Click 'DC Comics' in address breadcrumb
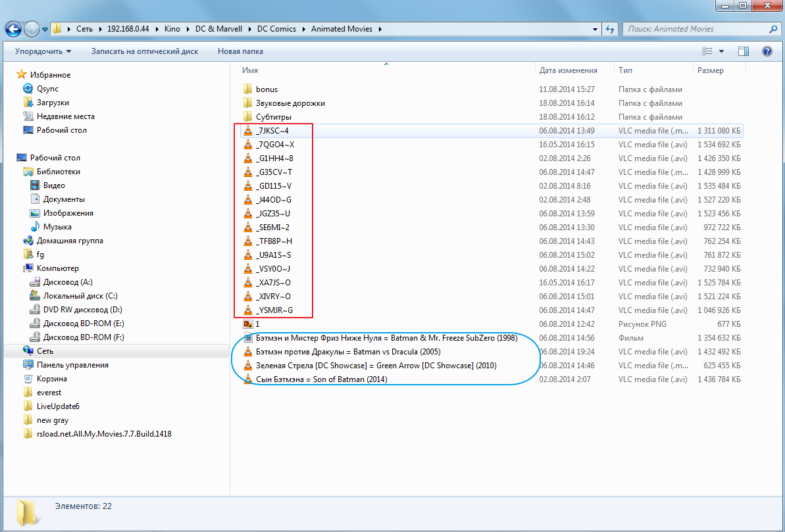Screen dimensions: 785x532 (x=276, y=29)
